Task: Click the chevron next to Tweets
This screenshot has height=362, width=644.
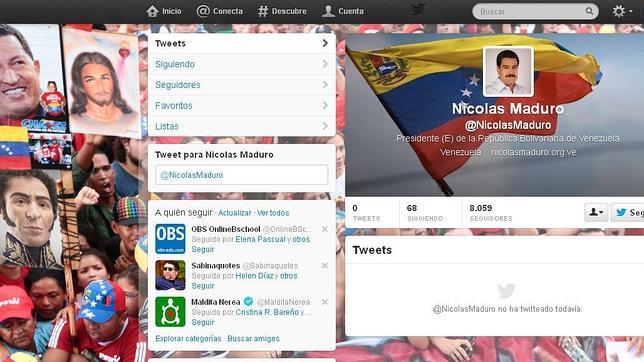Action: 325,43
